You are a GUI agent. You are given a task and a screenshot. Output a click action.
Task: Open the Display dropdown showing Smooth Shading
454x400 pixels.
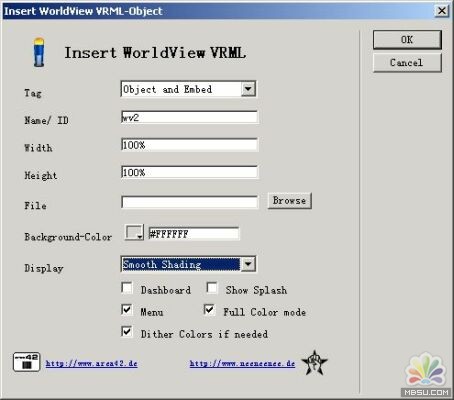(248, 264)
